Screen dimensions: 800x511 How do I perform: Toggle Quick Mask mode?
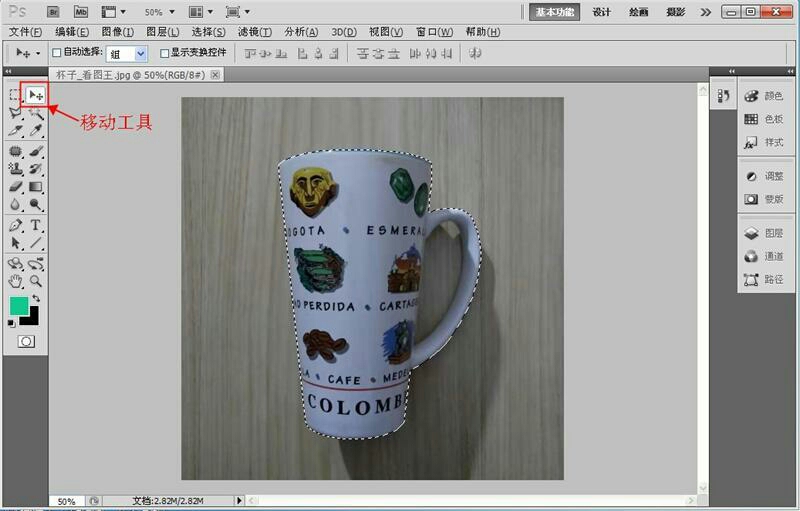(x=27, y=341)
